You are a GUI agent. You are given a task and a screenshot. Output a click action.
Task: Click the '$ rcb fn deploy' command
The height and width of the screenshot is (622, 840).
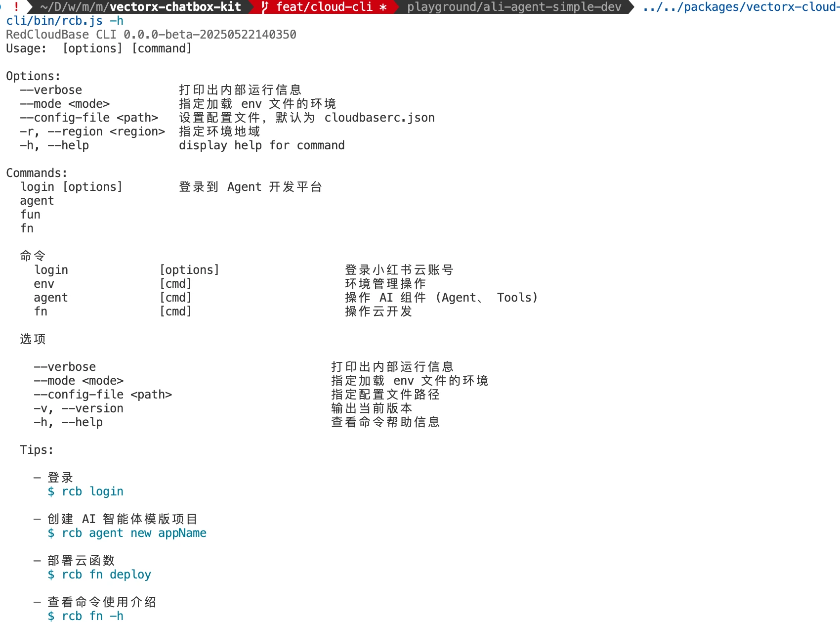[99, 575]
